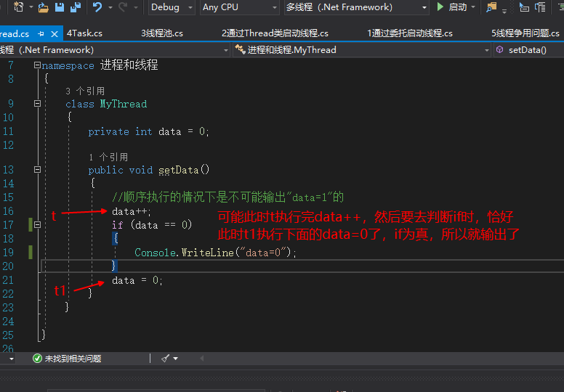The height and width of the screenshot is (392, 564).
Task: Open the 2通过Thread类启动线程.cs tab
Action: 275,33
